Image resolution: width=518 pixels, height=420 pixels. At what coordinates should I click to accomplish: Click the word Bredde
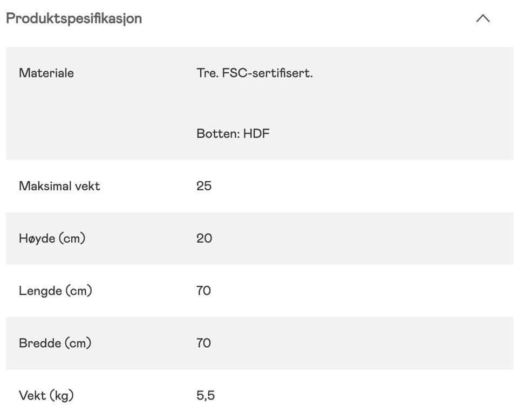[x=39, y=343]
